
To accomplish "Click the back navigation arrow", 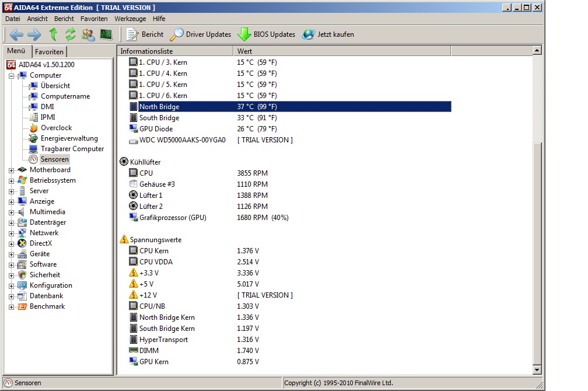I will pos(16,34).
